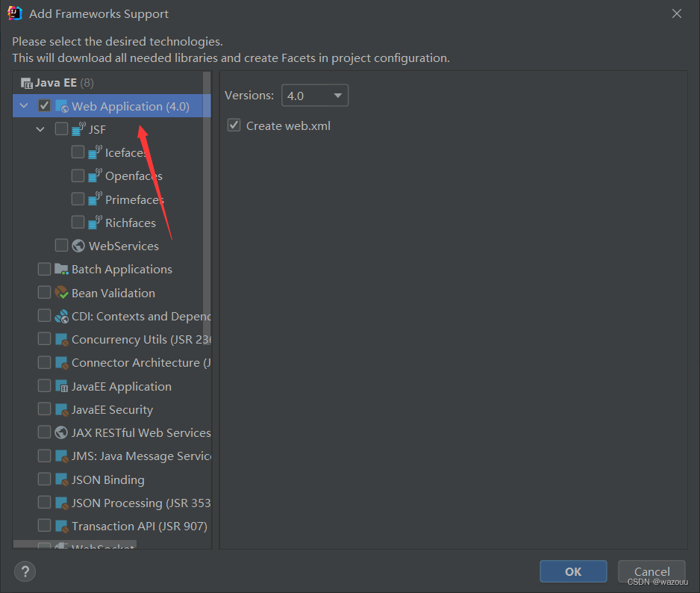Open help with the question mark button
700x593 pixels.
pyautogui.click(x=25, y=571)
